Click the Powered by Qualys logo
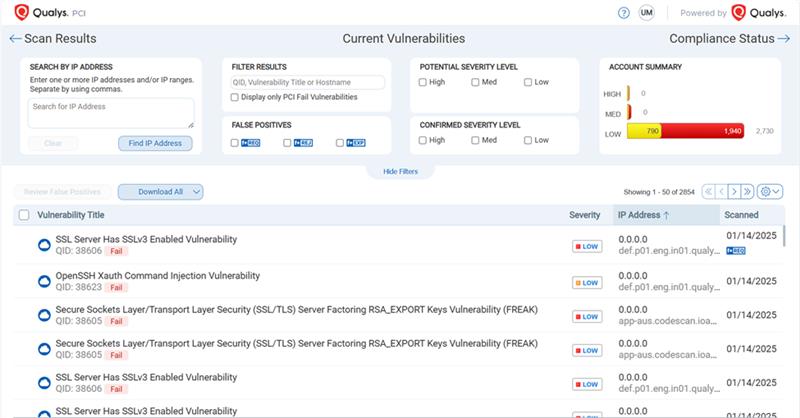The image size is (800, 418). (x=759, y=13)
